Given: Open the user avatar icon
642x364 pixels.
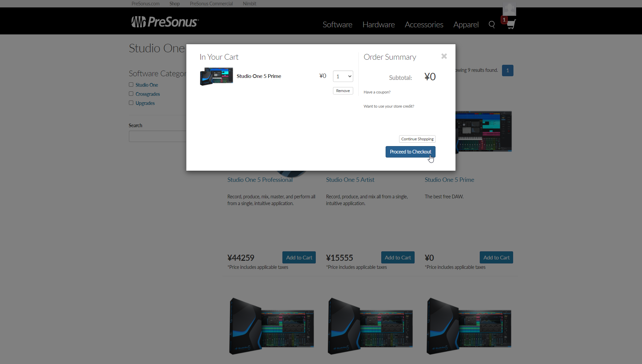Looking at the screenshot, I should coord(509,8).
